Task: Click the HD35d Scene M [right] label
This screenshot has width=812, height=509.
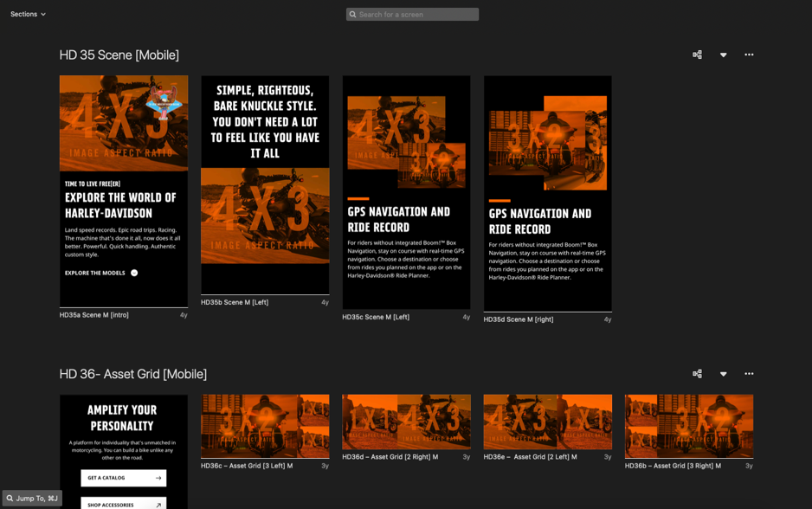Action: (x=519, y=319)
